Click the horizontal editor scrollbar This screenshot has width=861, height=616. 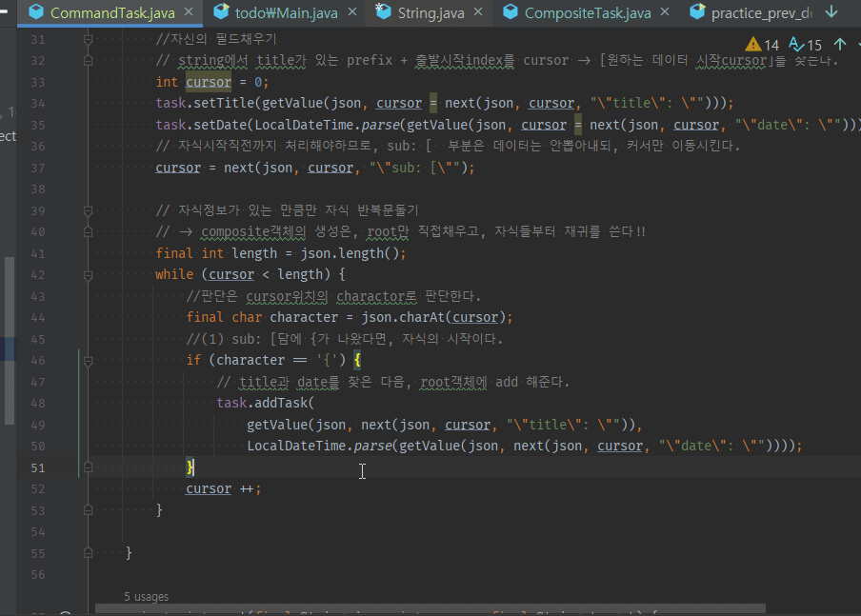[x=430, y=608]
